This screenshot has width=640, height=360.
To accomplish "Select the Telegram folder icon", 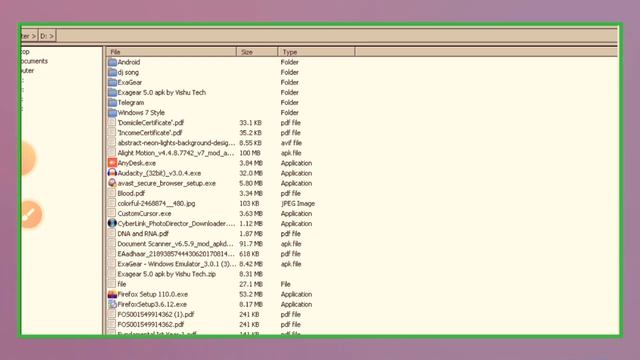I will pos(112,102).
